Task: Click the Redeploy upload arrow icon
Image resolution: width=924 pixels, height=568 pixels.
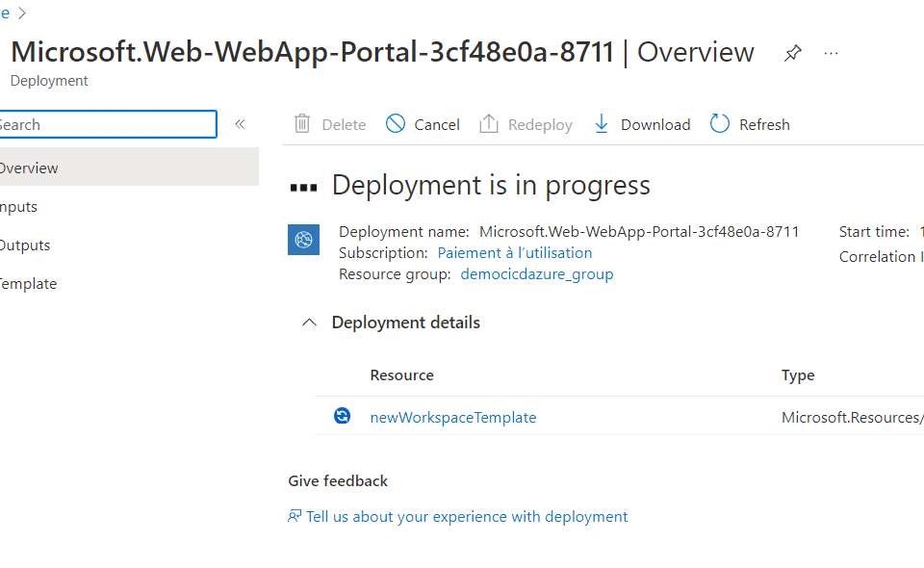Action: 489,124
